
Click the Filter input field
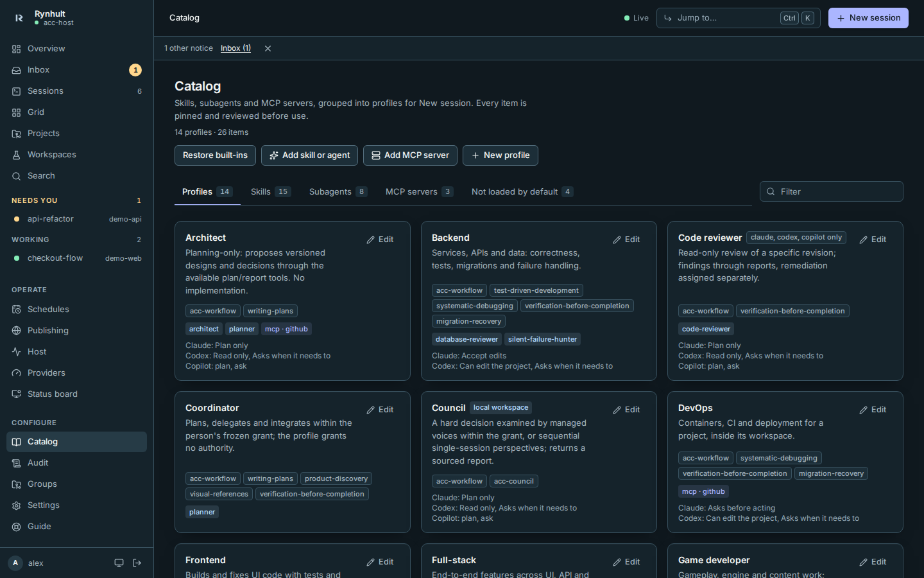tap(832, 191)
